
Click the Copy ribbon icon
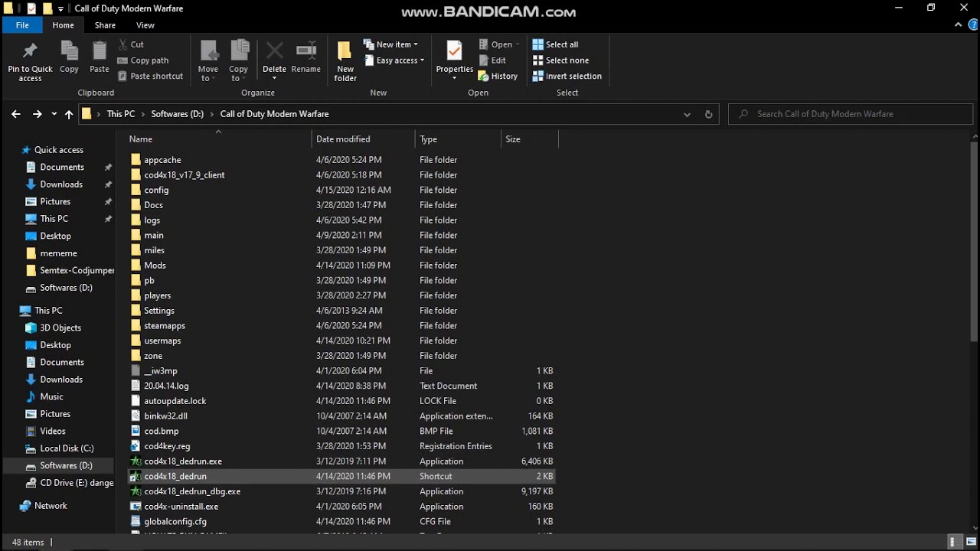[x=69, y=51]
